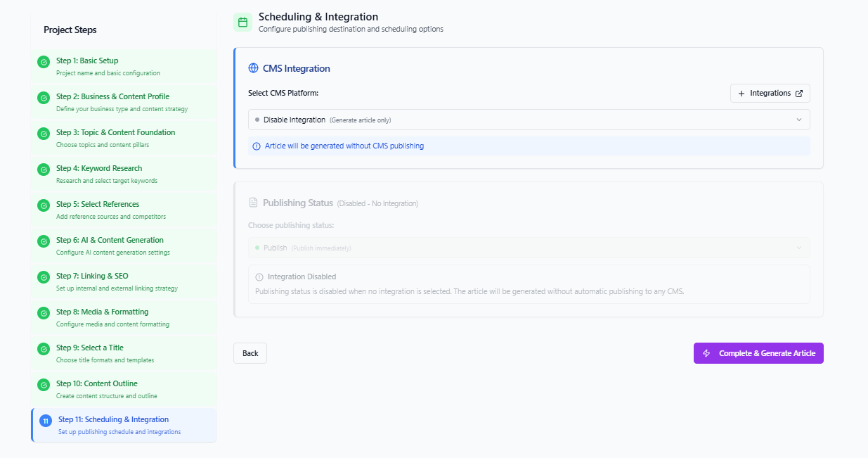Click the lightning bolt icon on Generate button
This screenshot has width=868, height=458.
point(706,353)
